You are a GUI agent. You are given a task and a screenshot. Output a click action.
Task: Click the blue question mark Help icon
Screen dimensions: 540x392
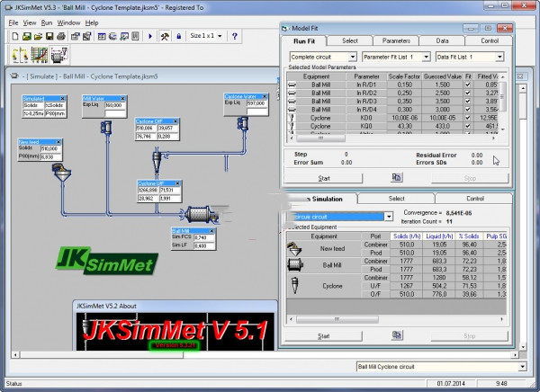(235, 36)
